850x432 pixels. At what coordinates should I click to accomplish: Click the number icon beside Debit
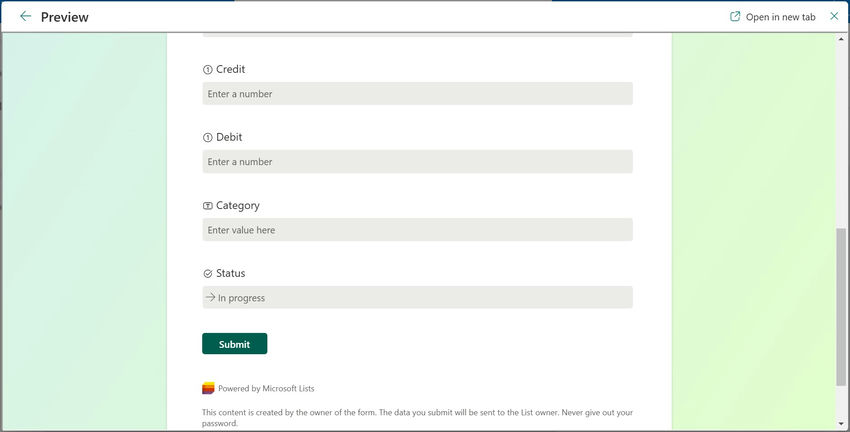click(208, 138)
